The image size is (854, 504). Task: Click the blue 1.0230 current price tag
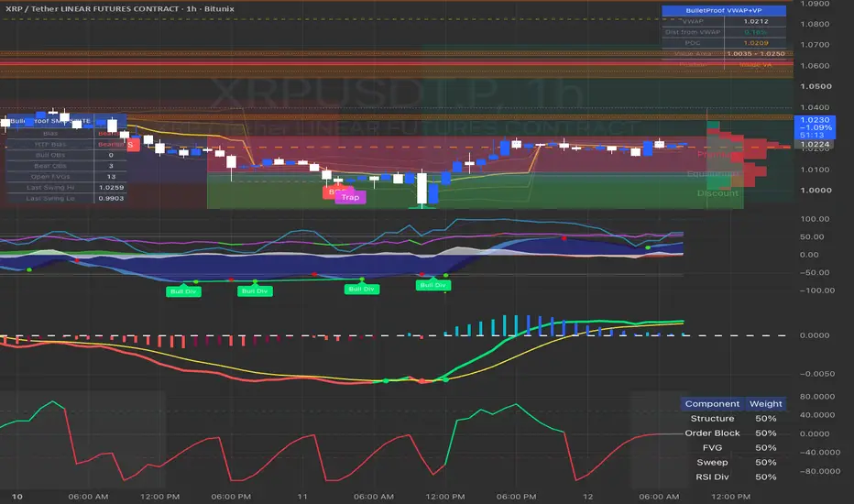pos(815,127)
